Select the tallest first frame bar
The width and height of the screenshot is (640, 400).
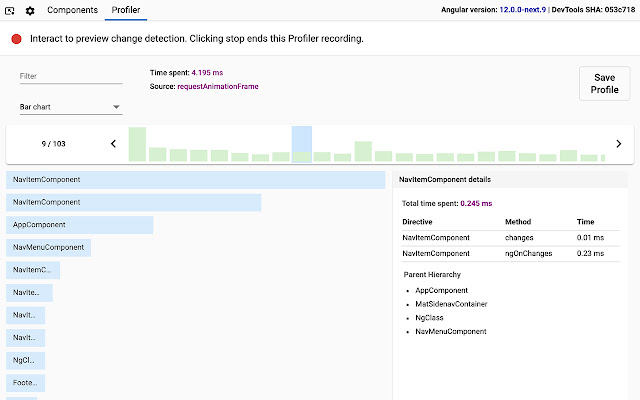(137, 144)
